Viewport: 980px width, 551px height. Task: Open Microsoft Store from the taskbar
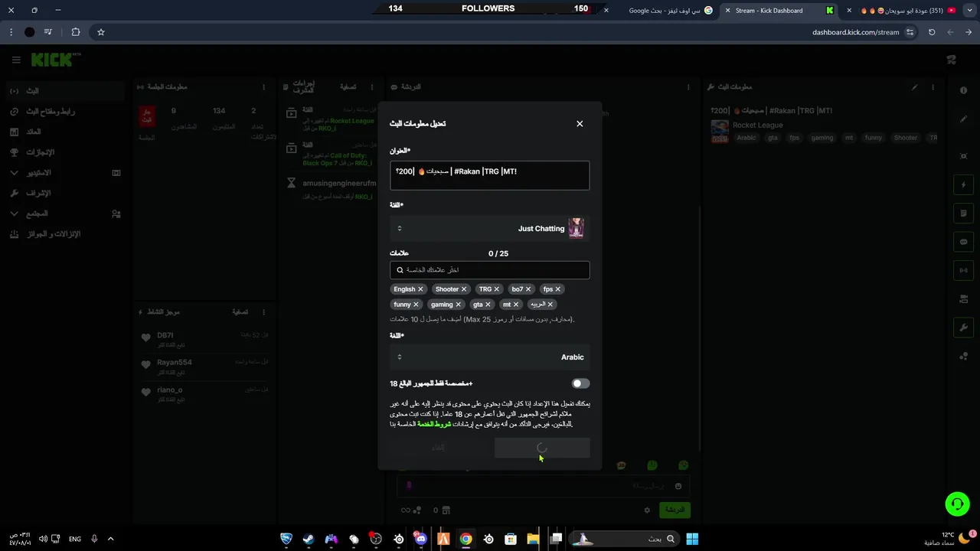(511, 539)
